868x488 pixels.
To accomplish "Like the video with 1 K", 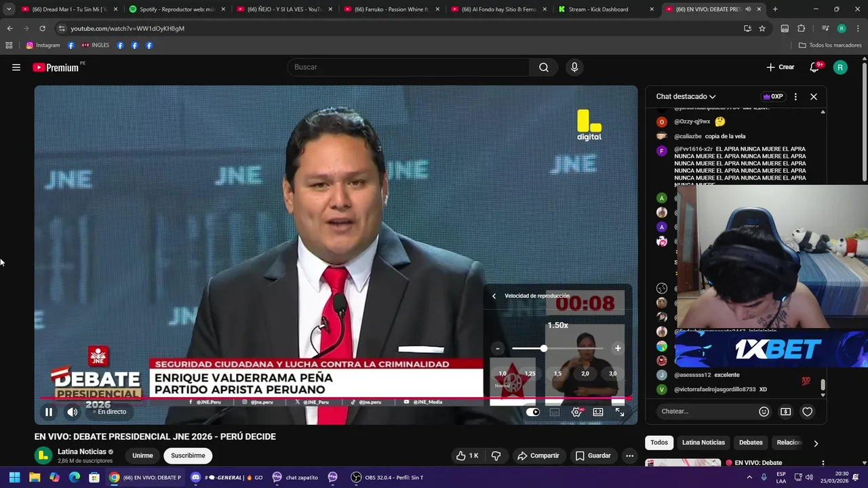I will coord(468,455).
